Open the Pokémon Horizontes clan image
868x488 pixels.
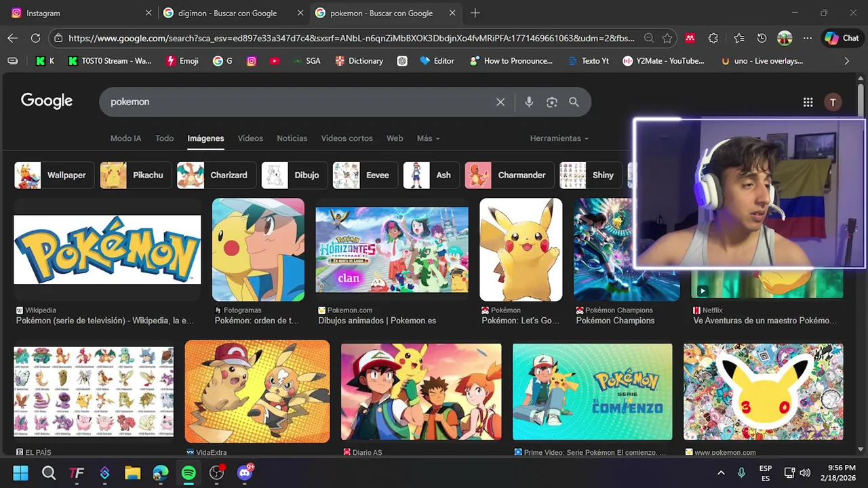point(392,249)
